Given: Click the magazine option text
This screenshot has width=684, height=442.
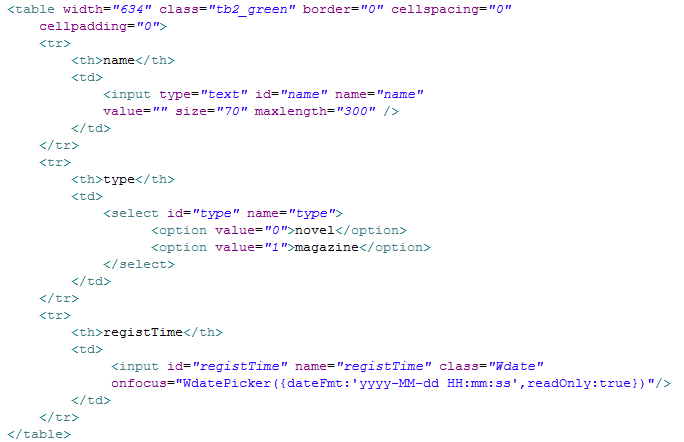Looking at the screenshot, I should (x=327, y=247).
